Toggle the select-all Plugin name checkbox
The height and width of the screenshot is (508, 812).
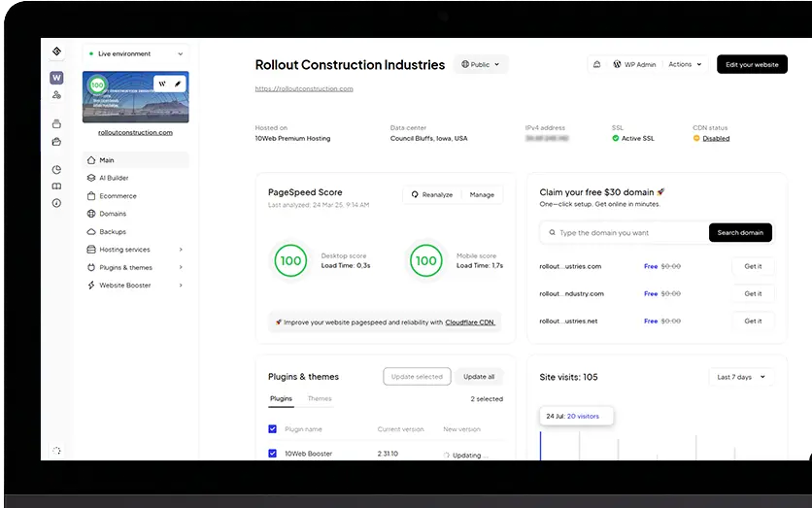(x=272, y=428)
